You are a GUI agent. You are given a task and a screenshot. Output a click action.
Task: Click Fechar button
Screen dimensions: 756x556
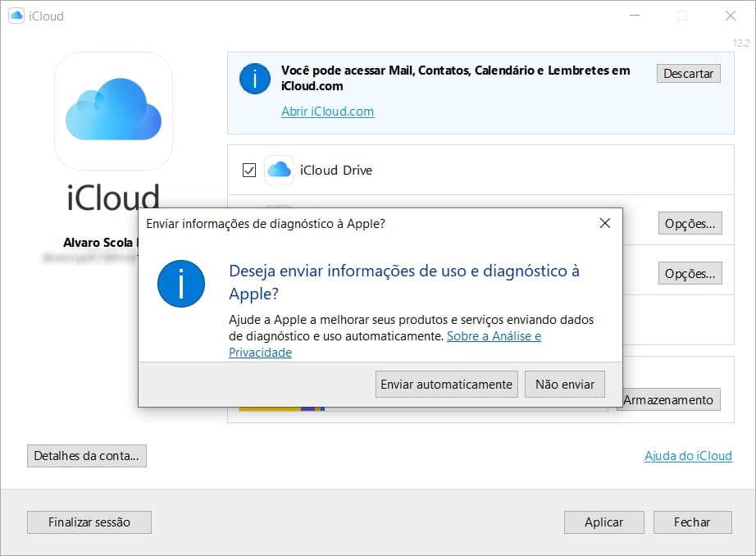coord(692,522)
